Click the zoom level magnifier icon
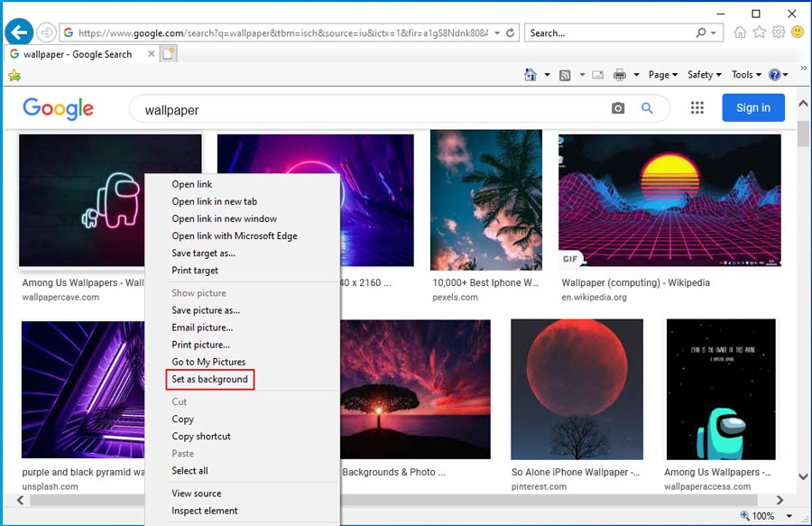812x526 pixels. (744, 516)
